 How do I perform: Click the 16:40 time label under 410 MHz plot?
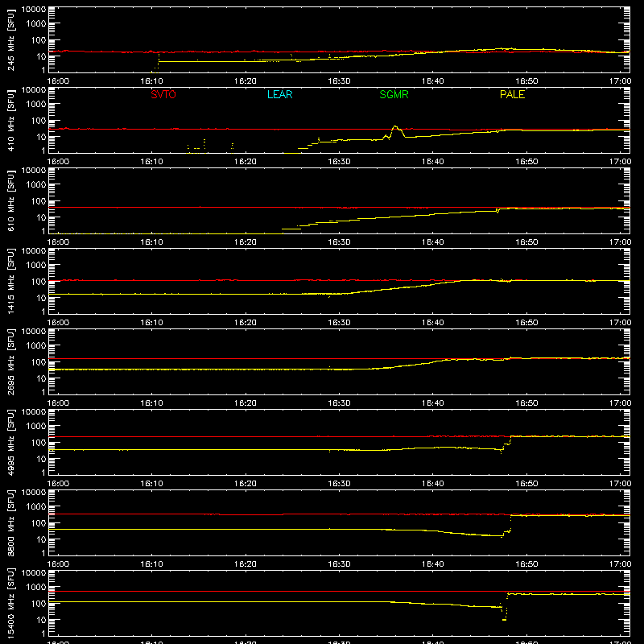pyautogui.click(x=433, y=162)
